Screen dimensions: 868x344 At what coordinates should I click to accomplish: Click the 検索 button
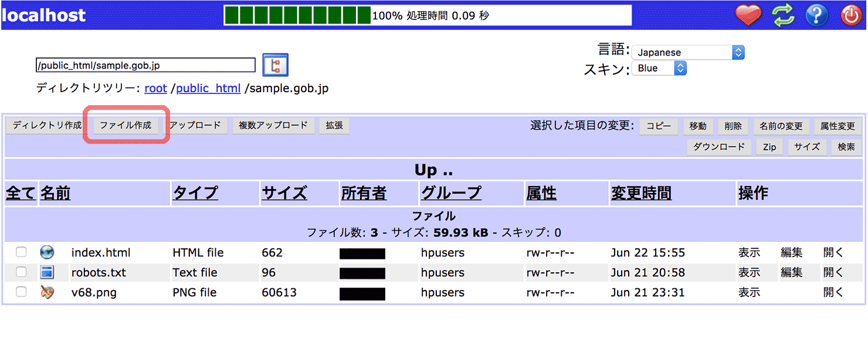point(846,147)
